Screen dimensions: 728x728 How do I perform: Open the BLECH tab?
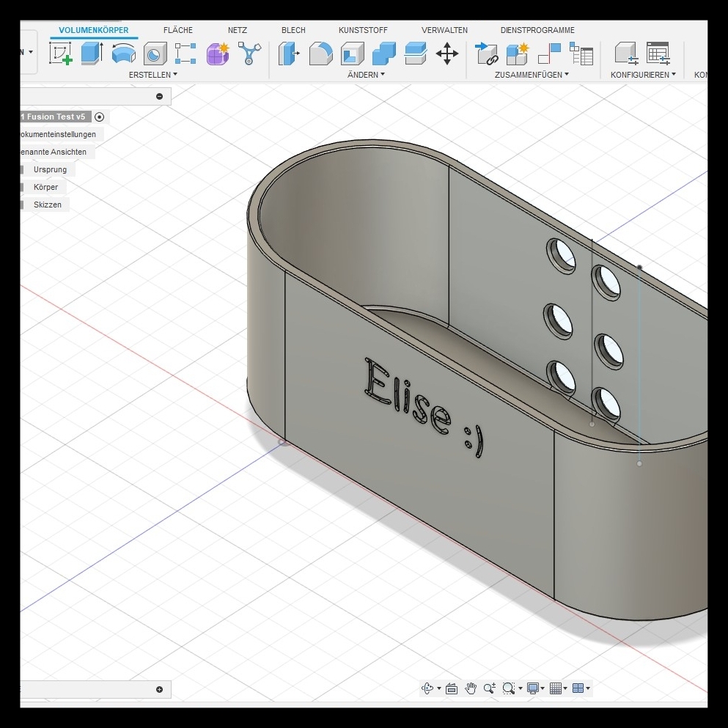pyautogui.click(x=293, y=30)
